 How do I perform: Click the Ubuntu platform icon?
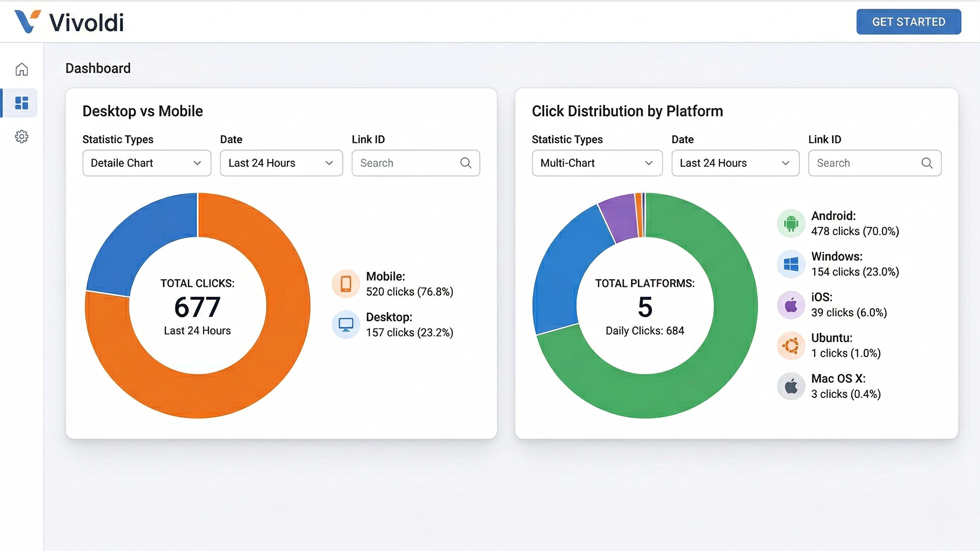[791, 346]
